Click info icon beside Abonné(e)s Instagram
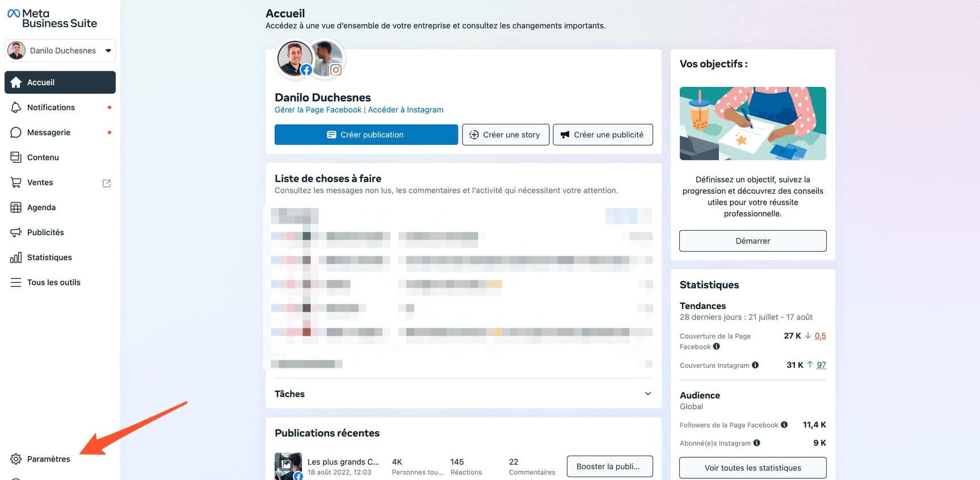The height and width of the screenshot is (480, 980). (757, 443)
